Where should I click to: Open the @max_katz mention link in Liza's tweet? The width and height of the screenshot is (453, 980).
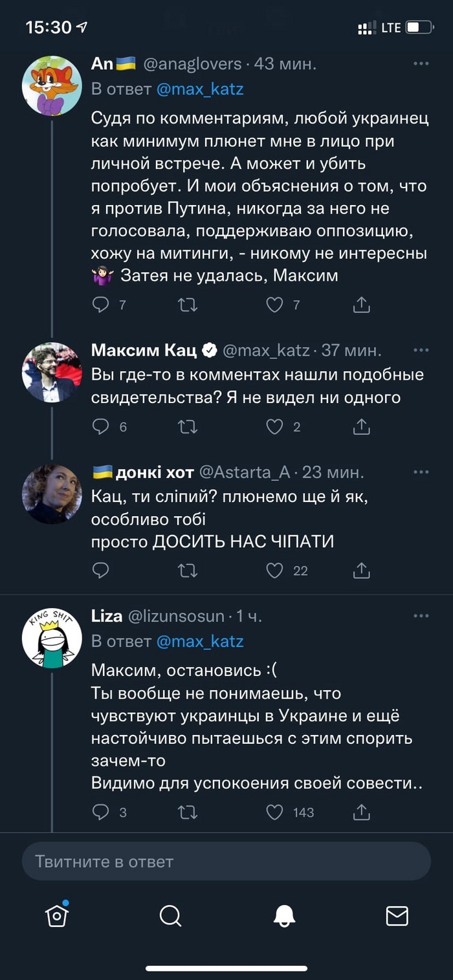coord(200,641)
